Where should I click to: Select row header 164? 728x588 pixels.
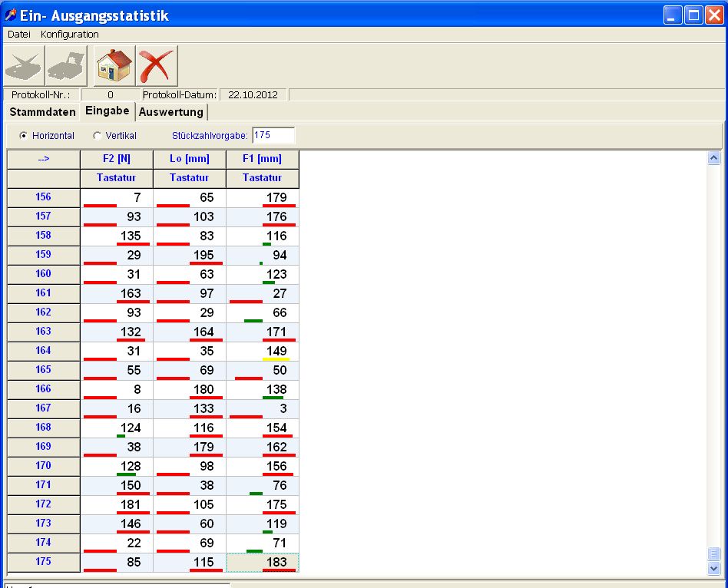tap(43, 351)
